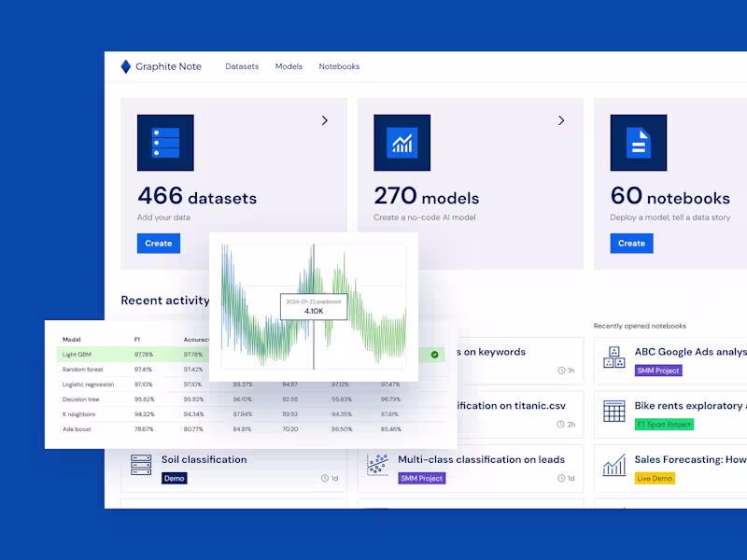Expand the 466 datasets card arrow
The image size is (747, 560).
(x=324, y=120)
